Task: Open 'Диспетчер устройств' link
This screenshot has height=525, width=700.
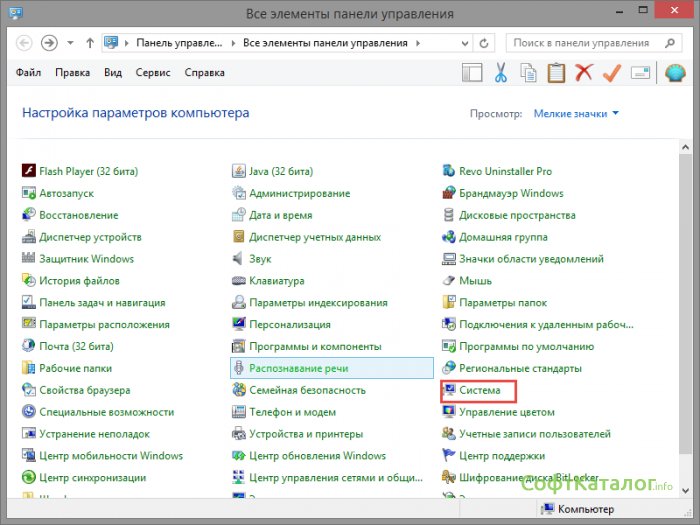Action: pyautogui.click(x=90, y=237)
